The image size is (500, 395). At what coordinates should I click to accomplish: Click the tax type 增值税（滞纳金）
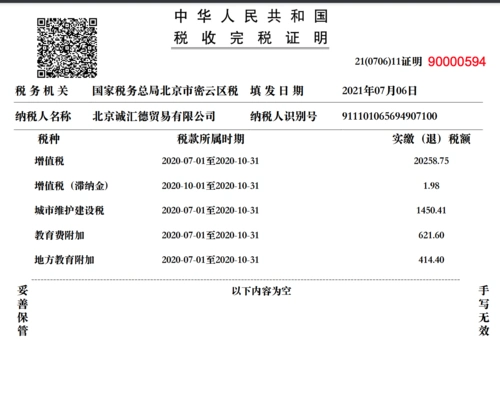[x=72, y=186]
